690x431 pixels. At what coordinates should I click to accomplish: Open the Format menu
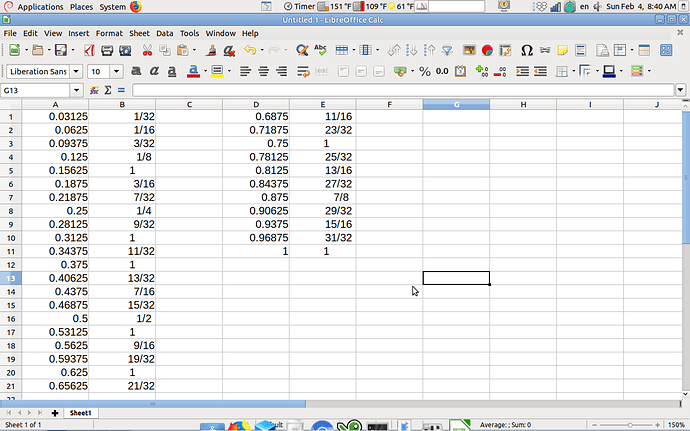[x=109, y=33]
